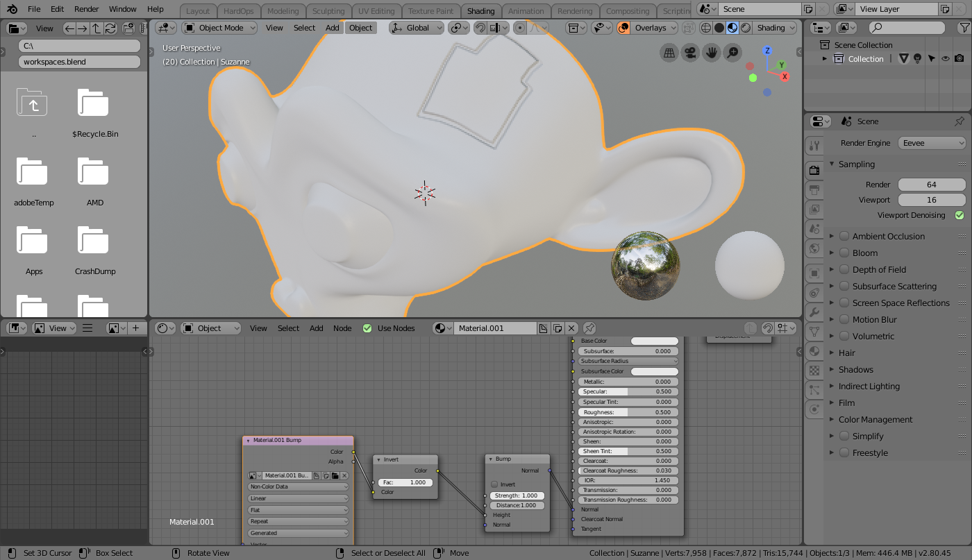
Task: Expand the Color Management panel
Action: point(832,420)
